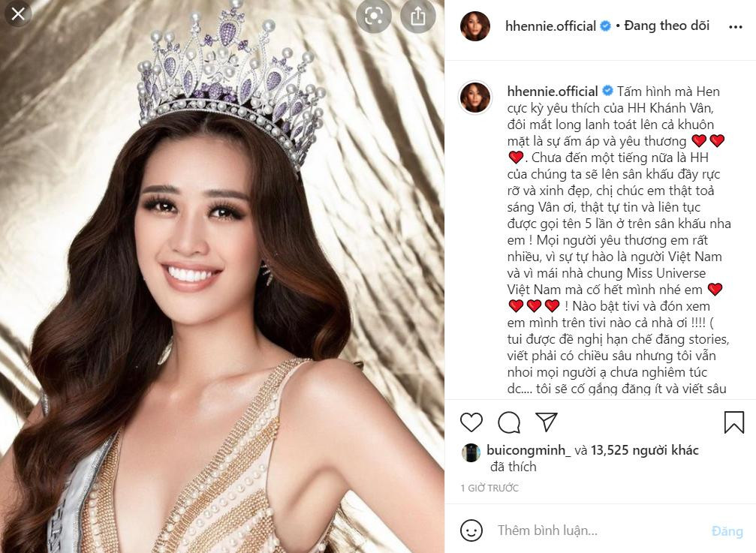Open buicongminh_ profile link
756x553 pixels.
529,450
